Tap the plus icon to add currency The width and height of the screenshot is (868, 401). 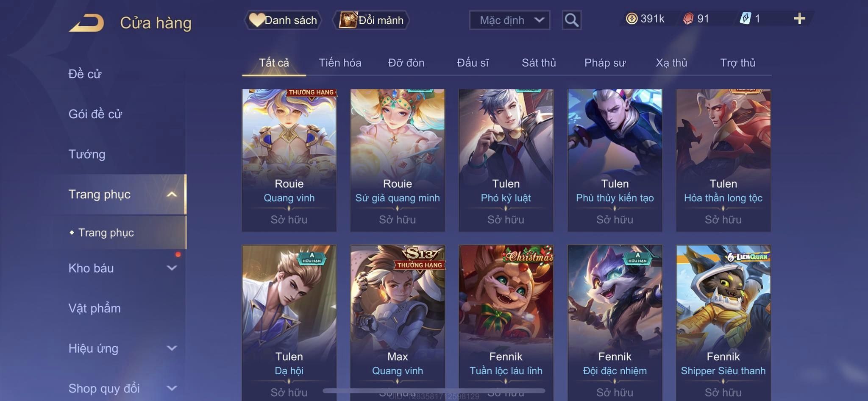[799, 18]
